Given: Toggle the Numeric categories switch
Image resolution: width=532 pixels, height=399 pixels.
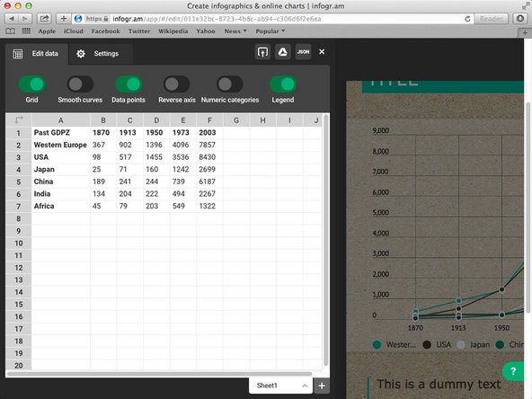Looking at the screenshot, I should (x=230, y=84).
